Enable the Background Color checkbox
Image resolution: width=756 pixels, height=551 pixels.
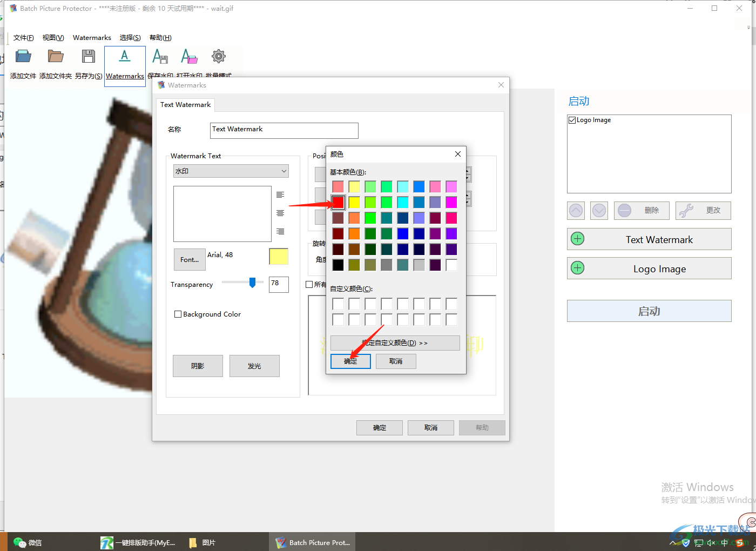(x=178, y=314)
